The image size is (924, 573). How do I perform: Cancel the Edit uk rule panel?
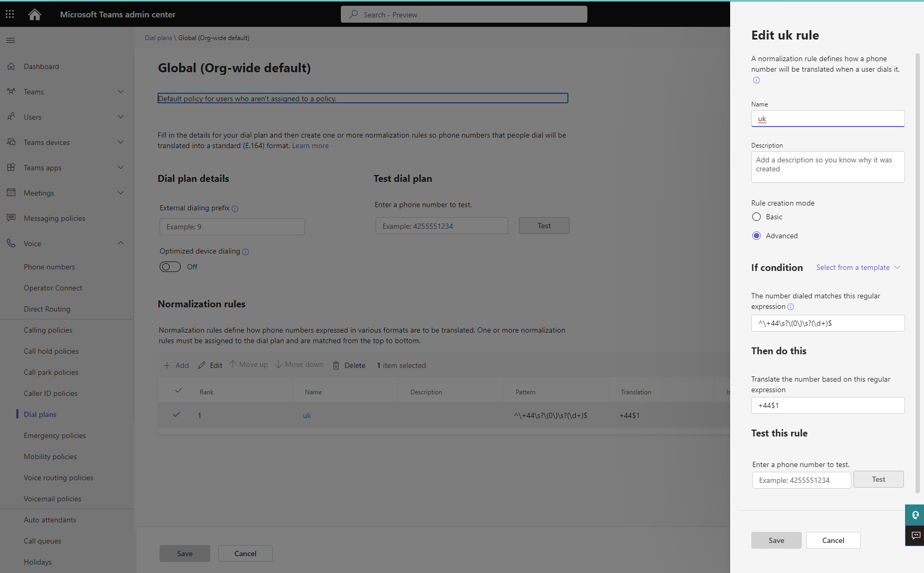(x=833, y=540)
